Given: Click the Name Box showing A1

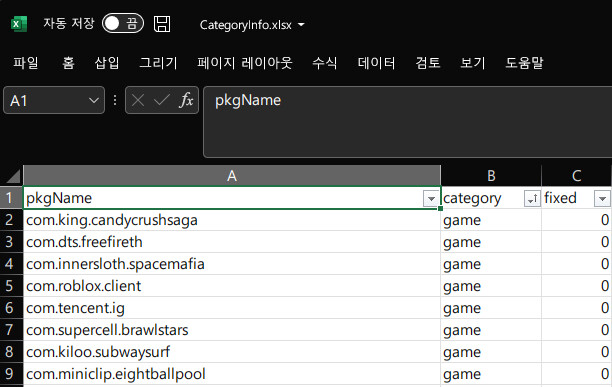Looking at the screenshot, I should (x=54, y=100).
